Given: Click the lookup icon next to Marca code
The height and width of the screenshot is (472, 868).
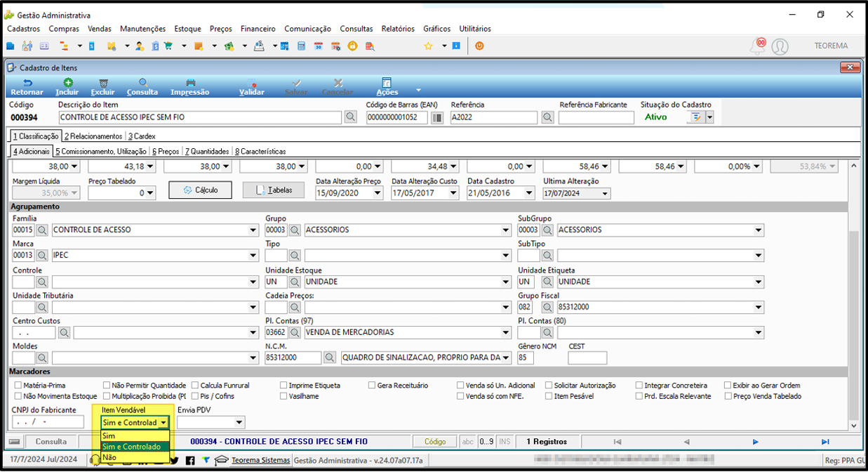Looking at the screenshot, I should tap(42, 256).
